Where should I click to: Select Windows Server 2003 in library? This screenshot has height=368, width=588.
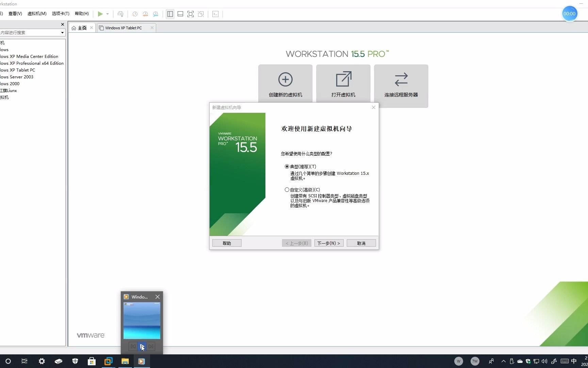[x=17, y=77]
